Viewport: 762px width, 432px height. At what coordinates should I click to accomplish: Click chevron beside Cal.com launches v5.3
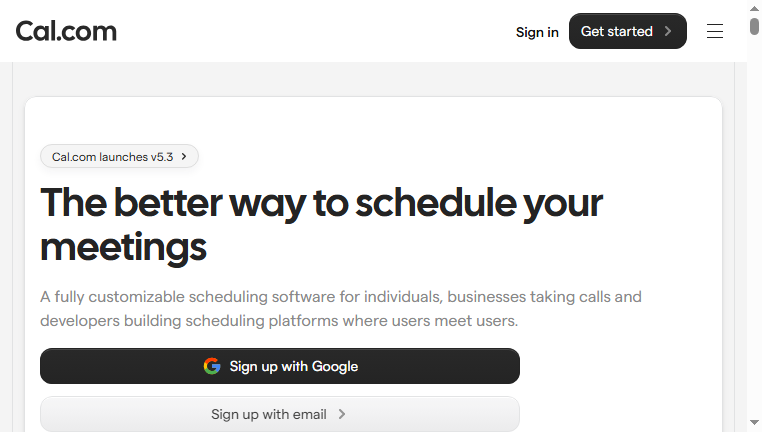point(184,156)
